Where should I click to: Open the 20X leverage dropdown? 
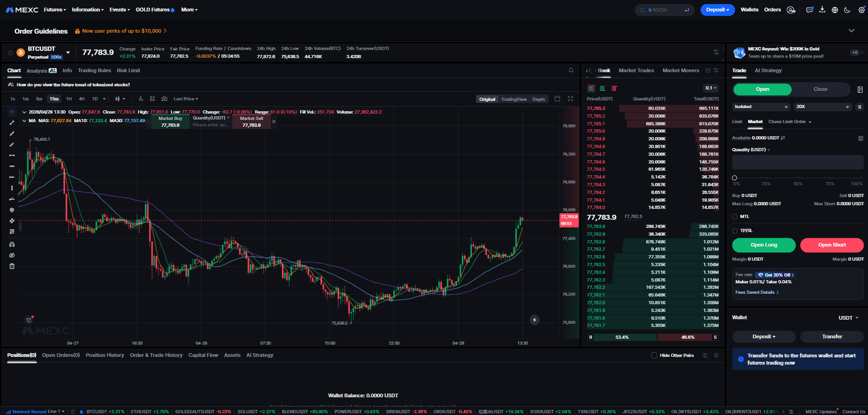click(823, 107)
